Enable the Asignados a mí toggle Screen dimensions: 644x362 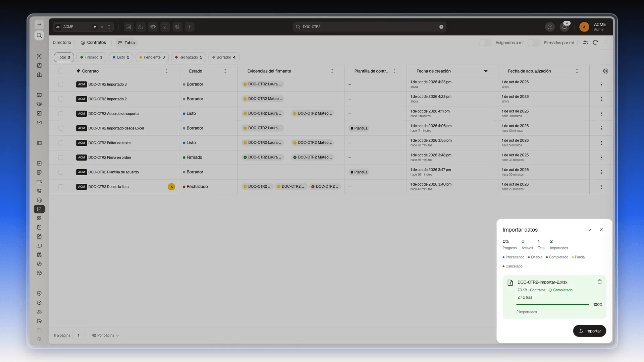click(485, 43)
